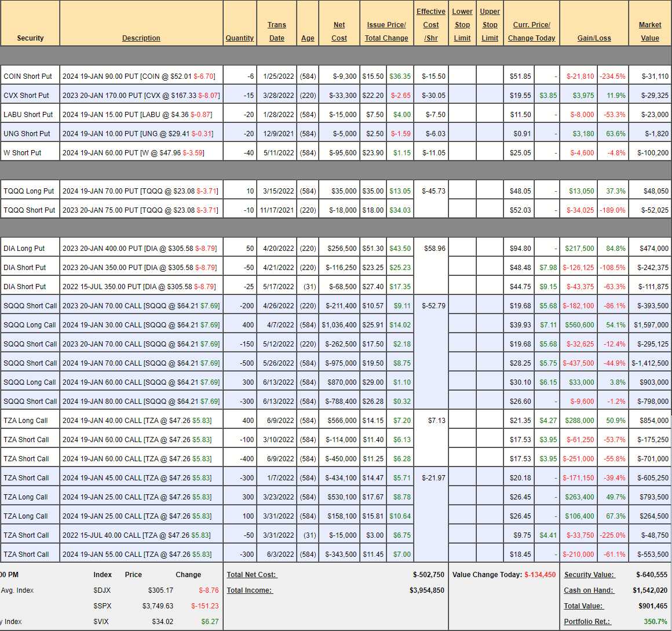Screen dimensions: 672x631
Task: Click the empty Upper Stop Limit cell for LABU
Action: coord(490,115)
